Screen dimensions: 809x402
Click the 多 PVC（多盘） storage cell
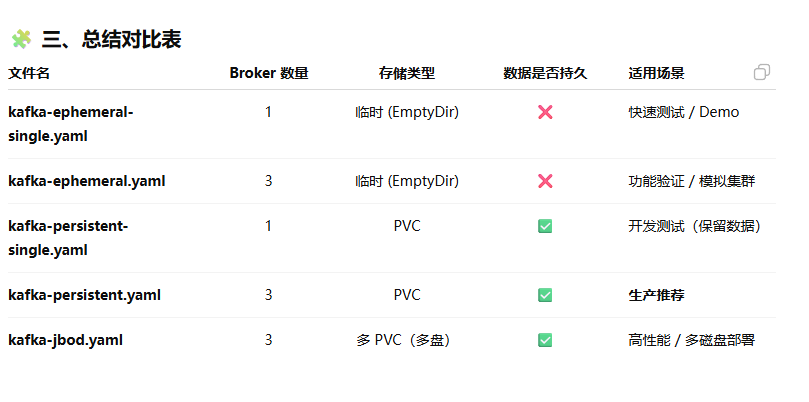point(406,340)
